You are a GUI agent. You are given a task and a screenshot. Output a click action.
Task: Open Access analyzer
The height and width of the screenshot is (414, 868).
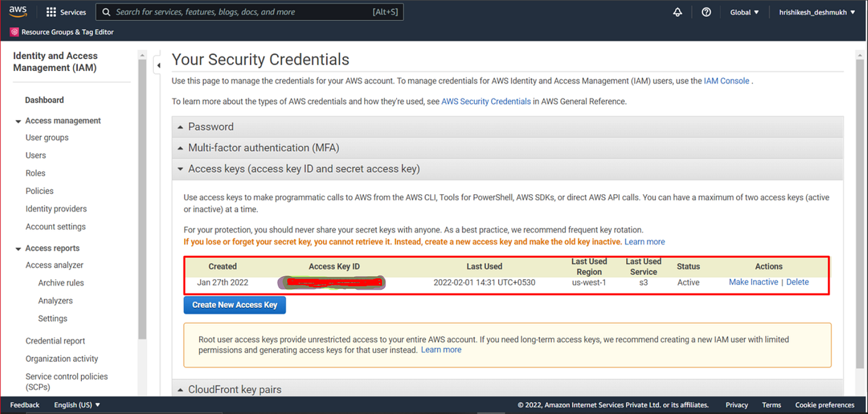[x=55, y=265]
